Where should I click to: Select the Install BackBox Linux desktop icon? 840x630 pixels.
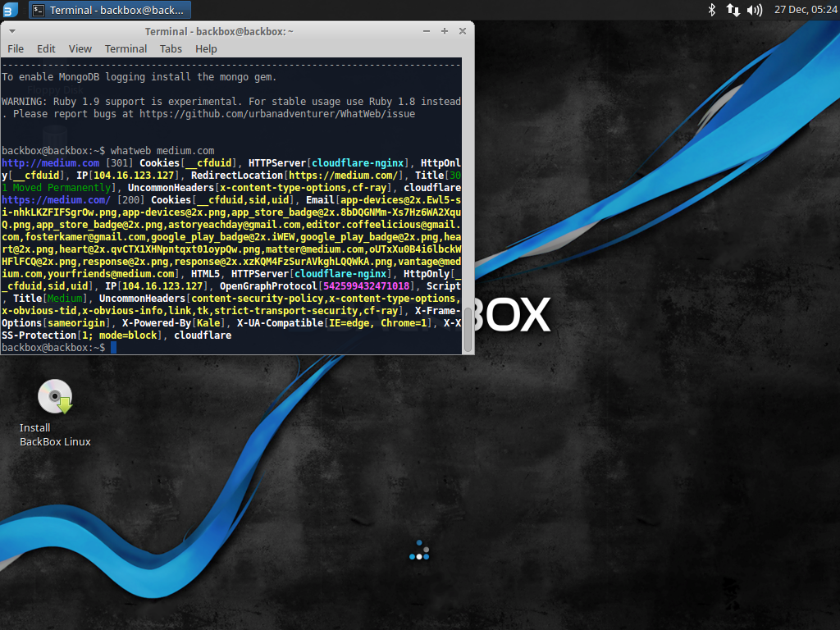55,413
